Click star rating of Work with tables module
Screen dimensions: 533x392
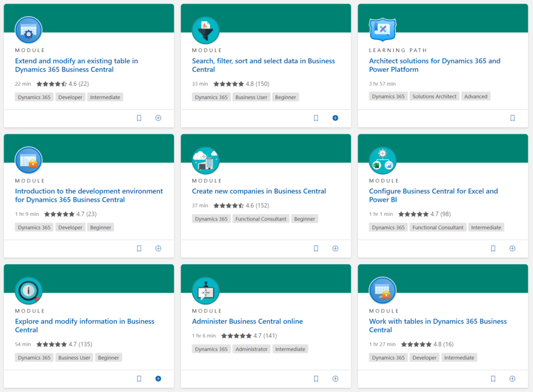coord(416,344)
